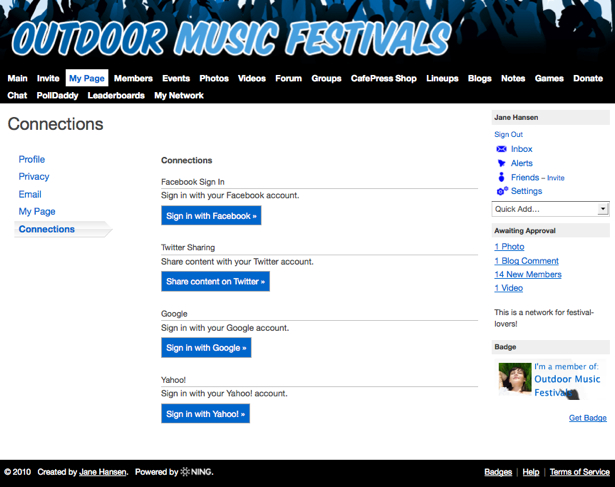Go to Blogs in navigation

(x=480, y=78)
